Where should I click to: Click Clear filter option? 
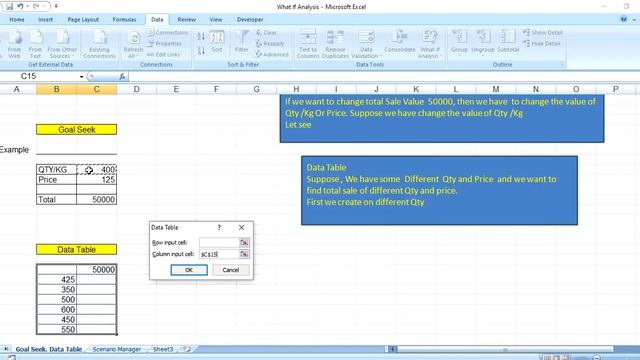[267, 32]
